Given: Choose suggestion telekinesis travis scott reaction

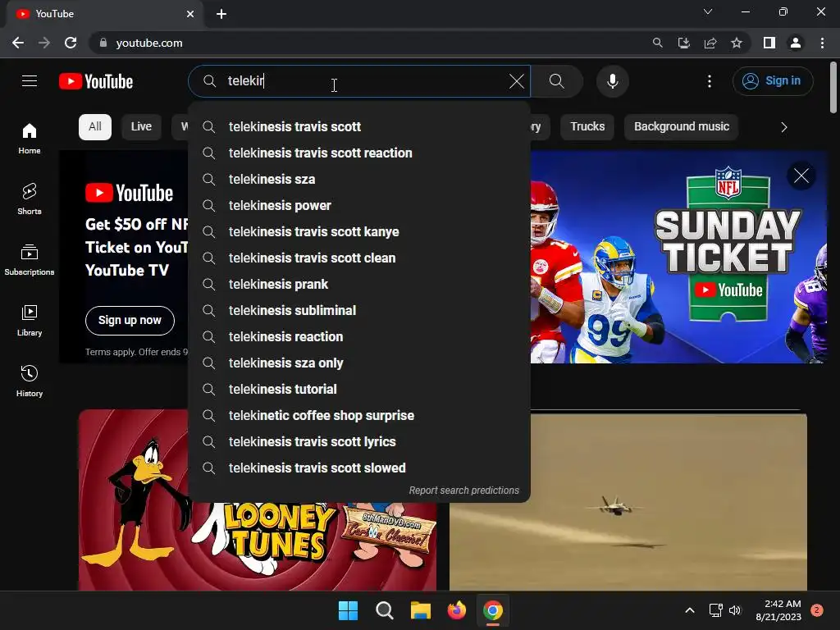Looking at the screenshot, I should coord(359,153).
